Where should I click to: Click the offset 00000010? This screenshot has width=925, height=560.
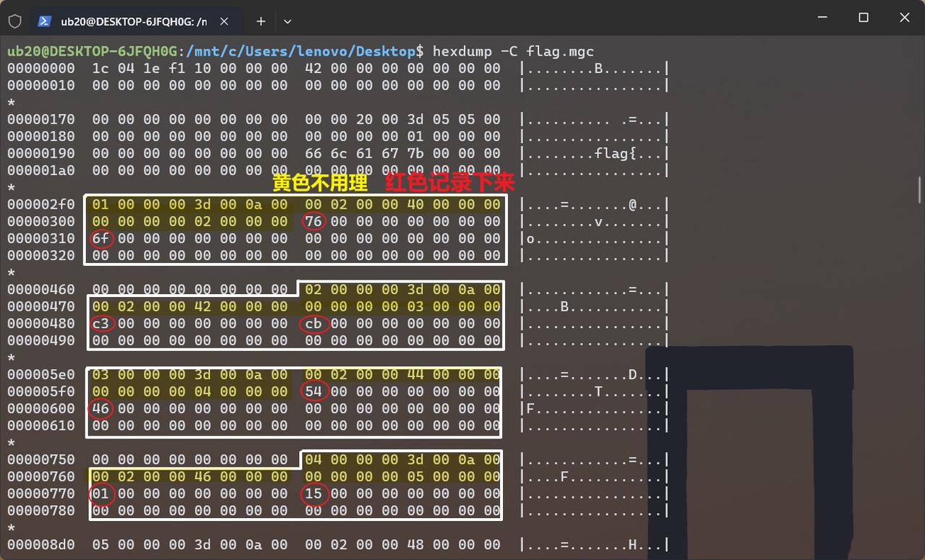click(41, 85)
